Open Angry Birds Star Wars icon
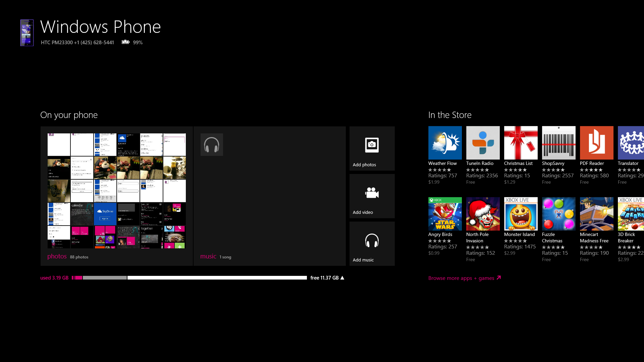 [444, 214]
